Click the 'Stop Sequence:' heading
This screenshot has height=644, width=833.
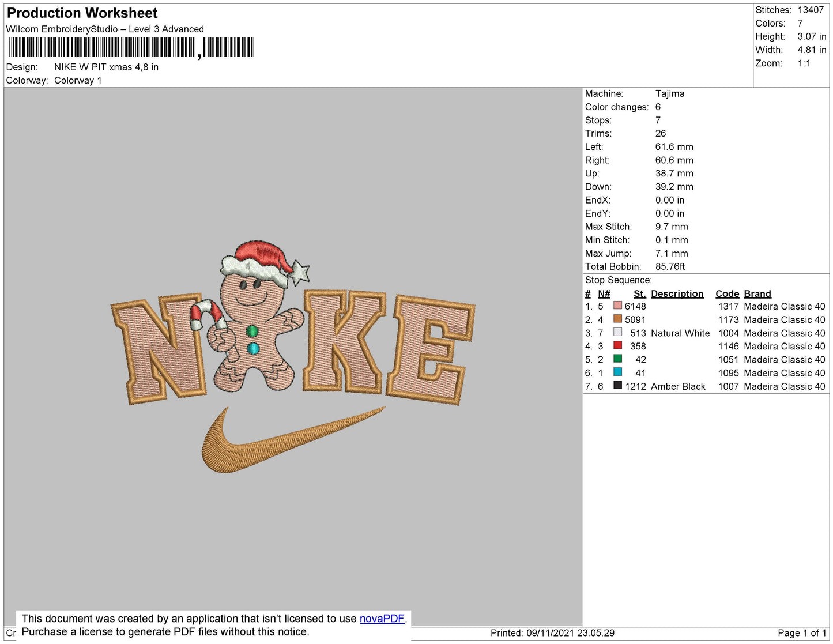point(618,280)
